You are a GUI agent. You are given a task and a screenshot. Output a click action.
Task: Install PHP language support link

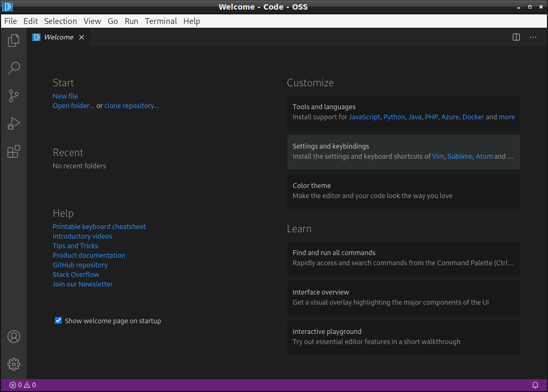coord(431,117)
